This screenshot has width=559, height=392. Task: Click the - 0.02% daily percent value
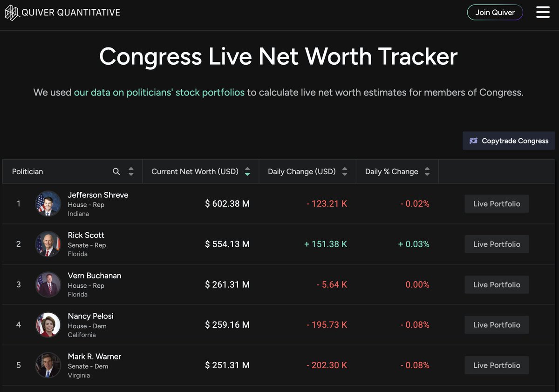tap(415, 203)
